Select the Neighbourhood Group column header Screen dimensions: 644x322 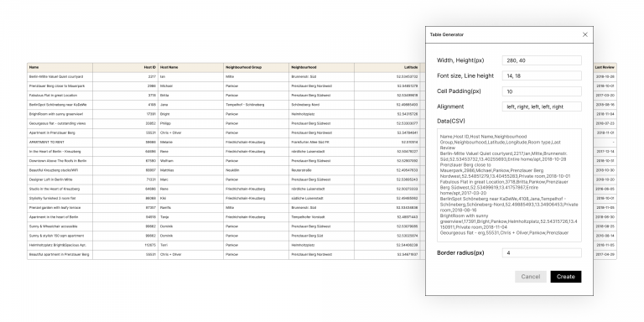click(x=257, y=67)
